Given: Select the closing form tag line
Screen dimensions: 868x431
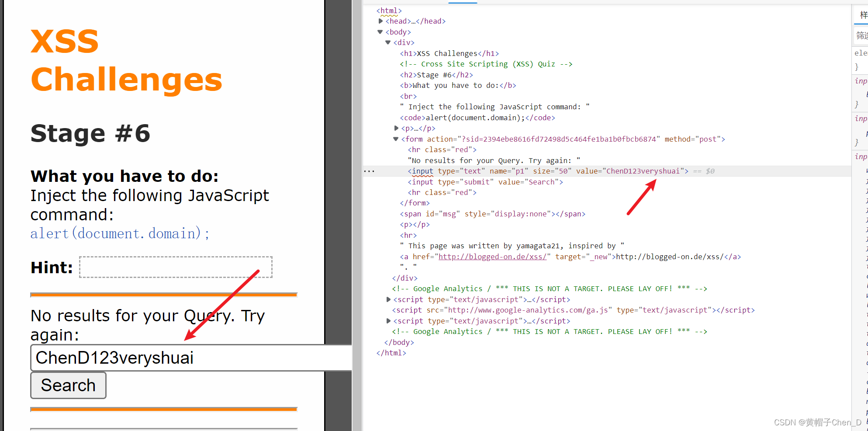Looking at the screenshot, I should (x=415, y=203).
